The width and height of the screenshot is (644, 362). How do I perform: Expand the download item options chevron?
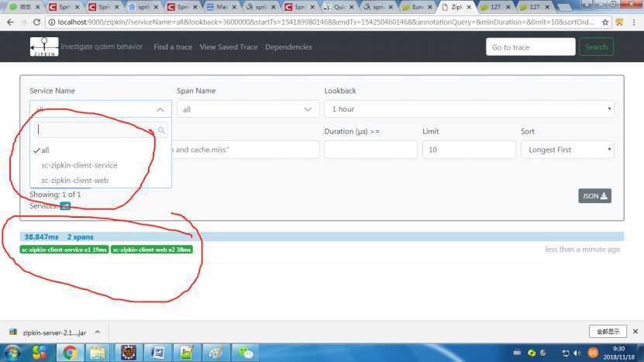98,332
